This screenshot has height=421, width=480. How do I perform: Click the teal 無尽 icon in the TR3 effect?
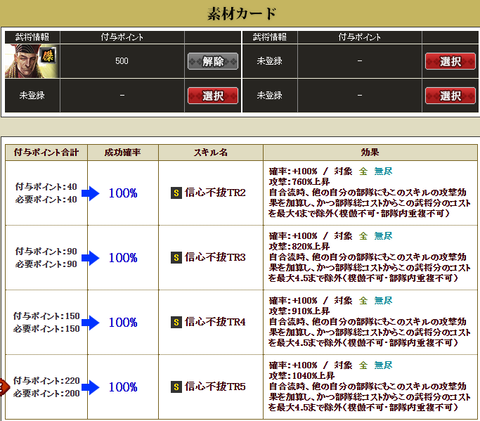383,236
